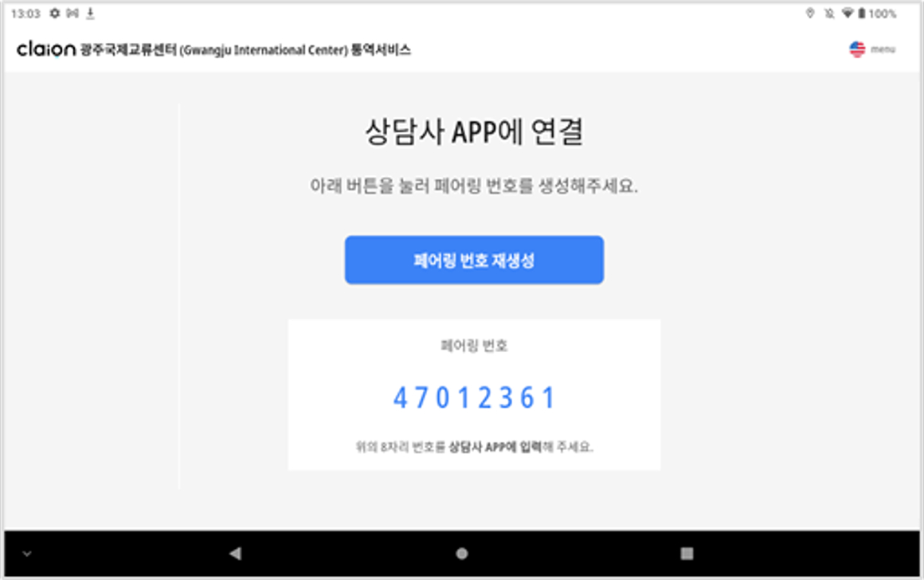The height and width of the screenshot is (580, 924).
Task: Tap the Android recent apps square button
Action: click(687, 553)
